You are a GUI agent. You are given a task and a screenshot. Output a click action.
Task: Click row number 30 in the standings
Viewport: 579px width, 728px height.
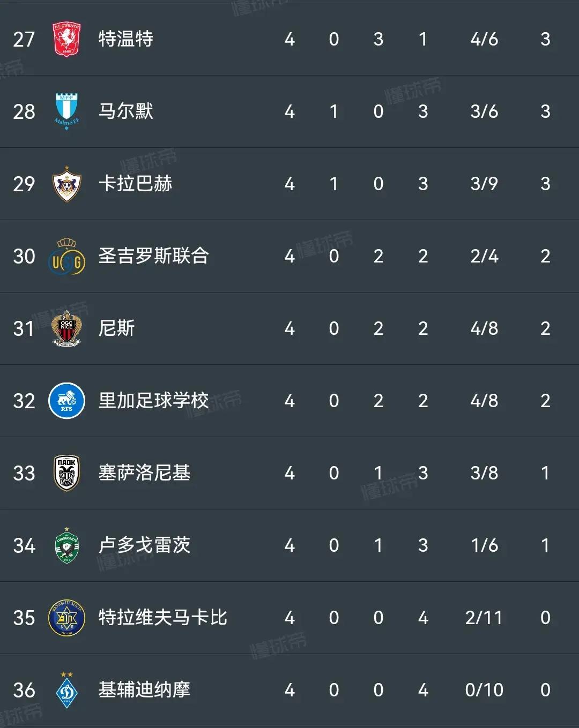(23, 256)
